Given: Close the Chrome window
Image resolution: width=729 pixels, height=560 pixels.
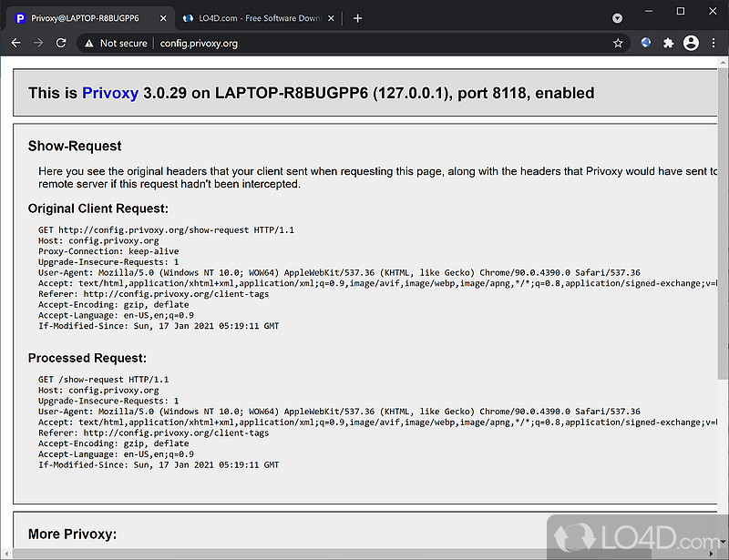Looking at the screenshot, I should coord(713,11).
